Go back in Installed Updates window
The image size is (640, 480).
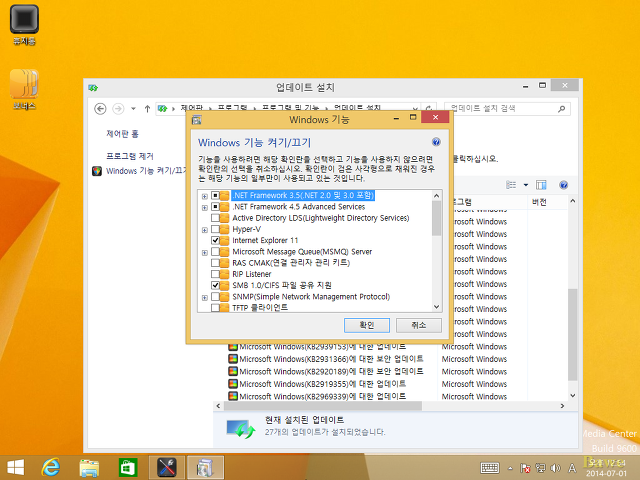tap(100, 109)
